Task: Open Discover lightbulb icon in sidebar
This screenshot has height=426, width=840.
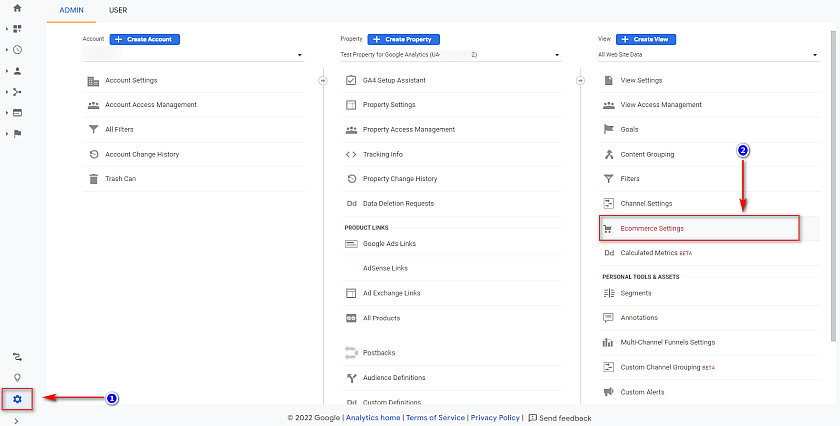Action: pyautogui.click(x=17, y=378)
